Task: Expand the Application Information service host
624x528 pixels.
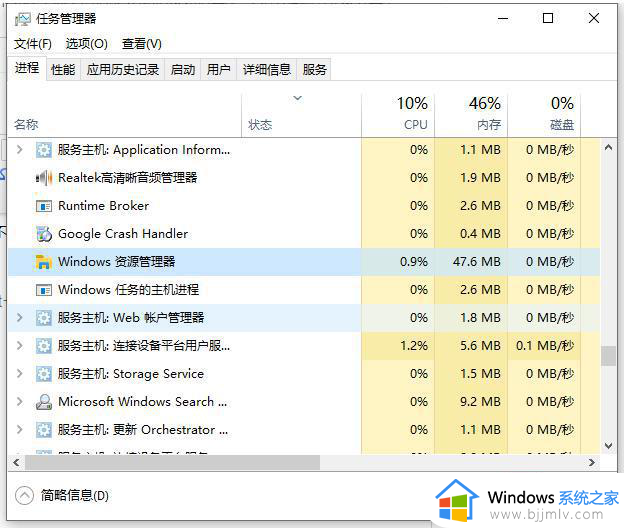Action: pyautogui.click(x=19, y=150)
